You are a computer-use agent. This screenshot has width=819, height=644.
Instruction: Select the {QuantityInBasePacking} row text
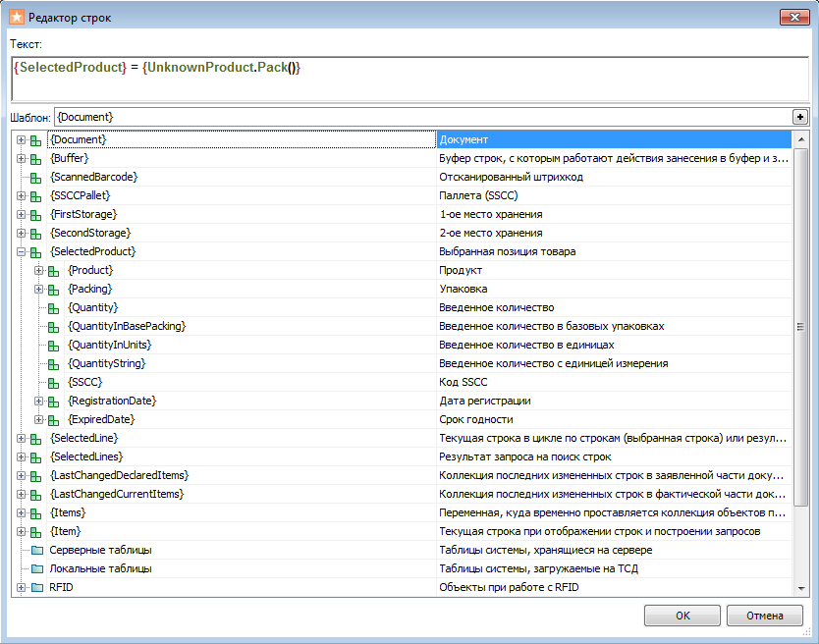pyautogui.click(x=127, y=327)
